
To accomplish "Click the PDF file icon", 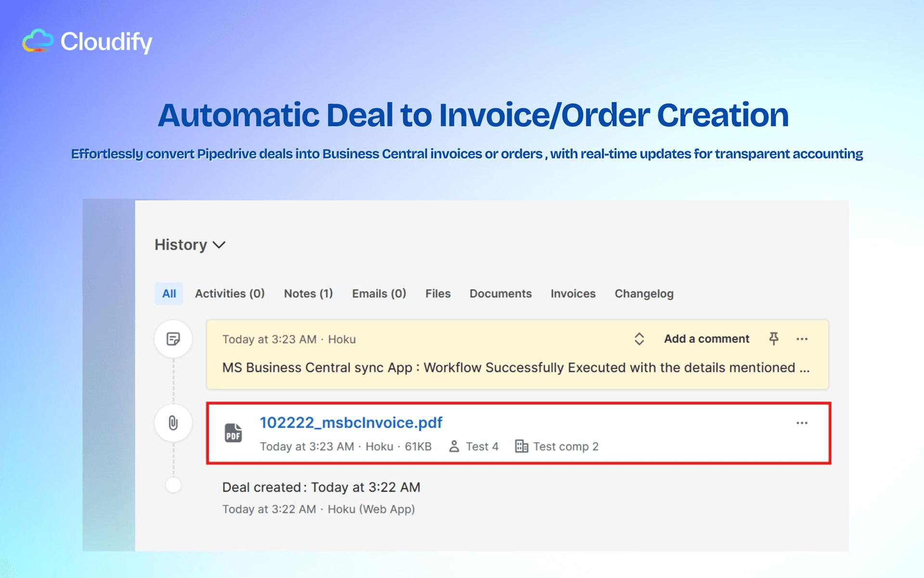I will [x=233, y=433].
